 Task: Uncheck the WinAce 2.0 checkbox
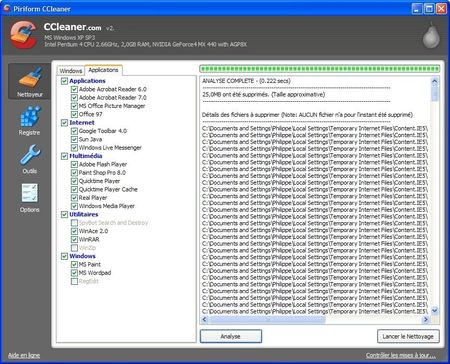(74, 231)
